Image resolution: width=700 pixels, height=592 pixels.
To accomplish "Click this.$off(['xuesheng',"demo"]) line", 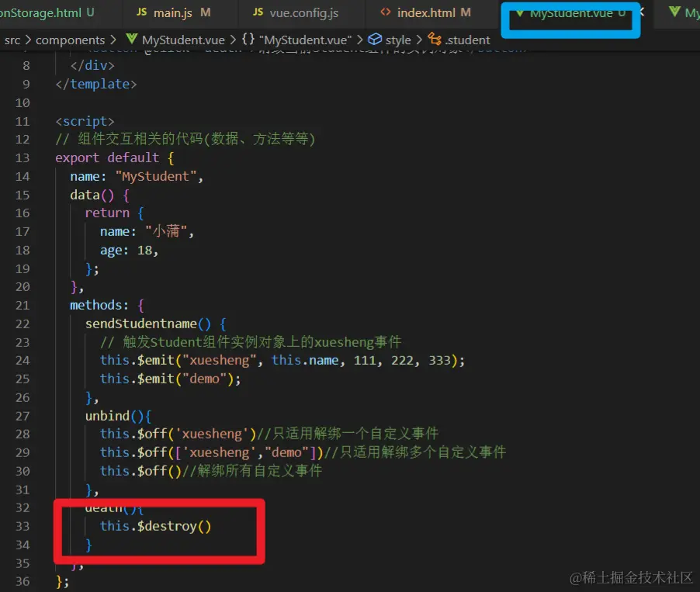I will pyautogui.click(x=303, y=452).
